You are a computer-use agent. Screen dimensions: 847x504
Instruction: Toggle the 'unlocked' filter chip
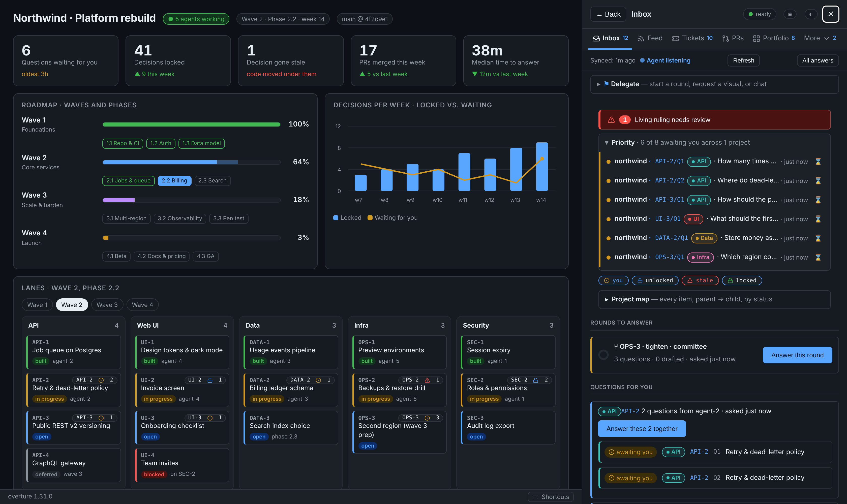(655, 280)
